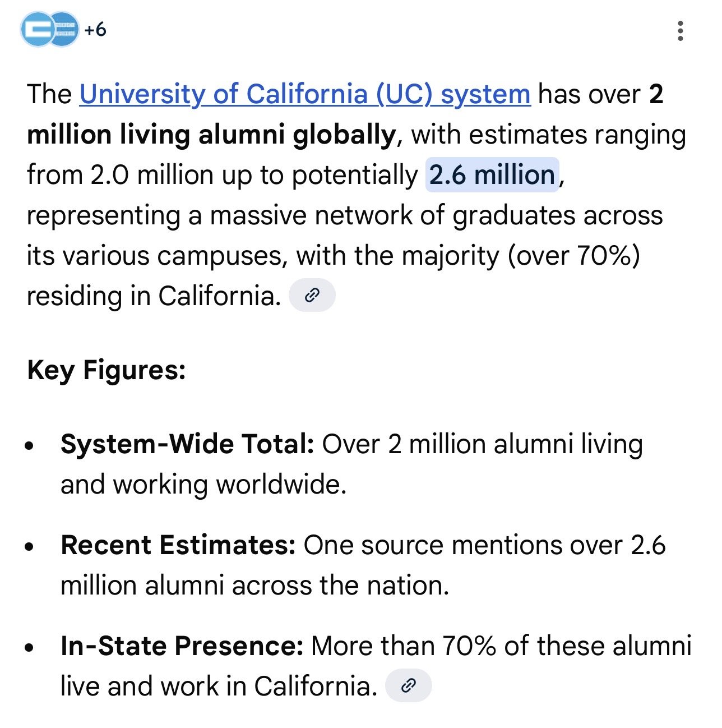Click the bullet before Recent Estimates
Viewport: 722px width, 728px height.
tap(30, 547)
